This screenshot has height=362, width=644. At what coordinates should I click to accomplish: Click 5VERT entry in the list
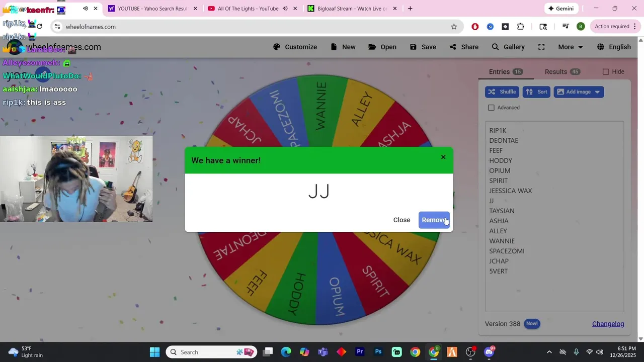pos(499,271)
